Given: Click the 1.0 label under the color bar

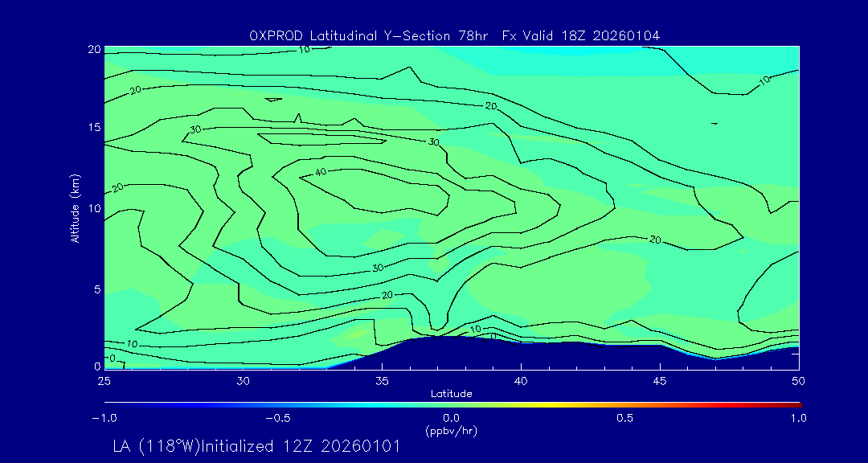Looking at the screenshot, I should (x=798, y=418).
